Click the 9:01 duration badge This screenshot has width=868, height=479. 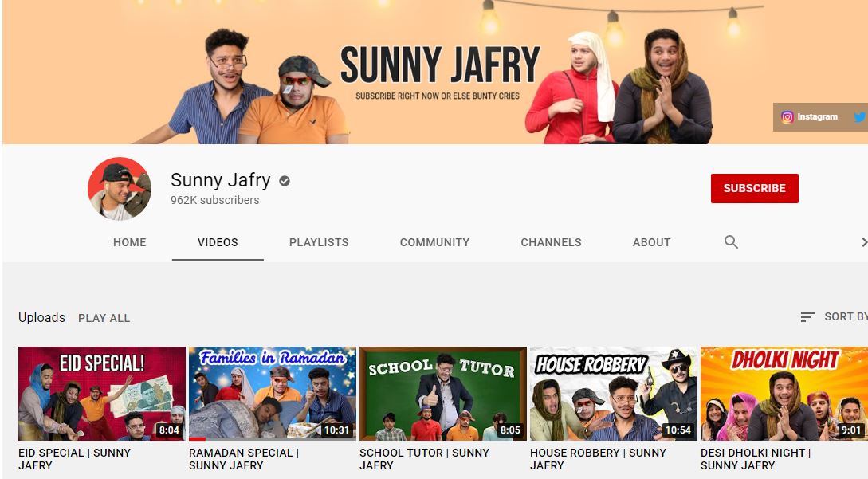point(850,430)
